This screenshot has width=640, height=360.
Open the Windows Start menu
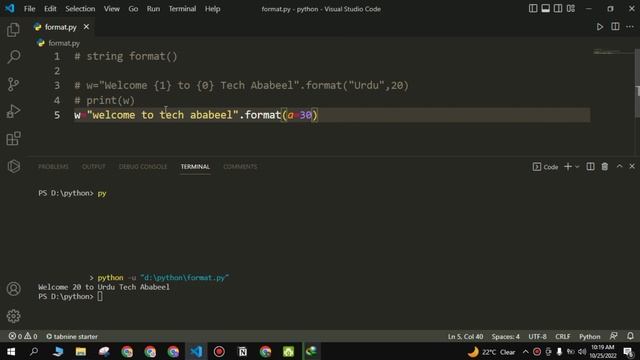[11, 351]
